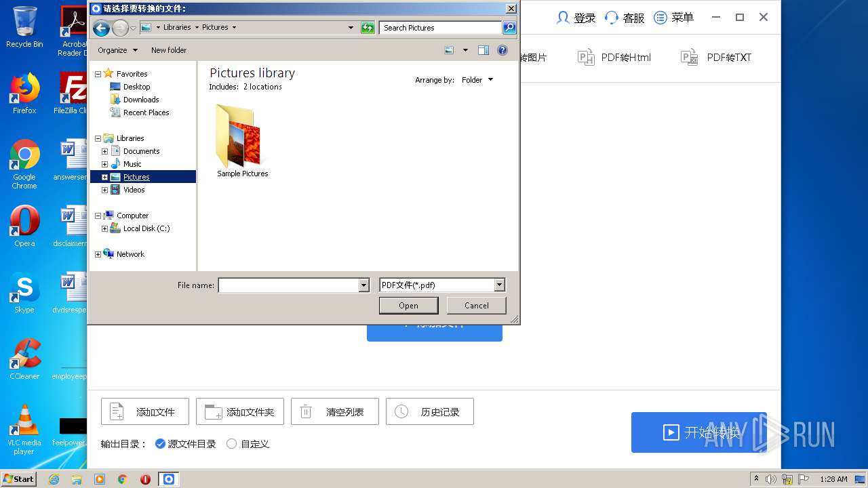The height and width of the screenshot is (488, 868).
Task: Select the Videos library
Action: coord(134,190)
